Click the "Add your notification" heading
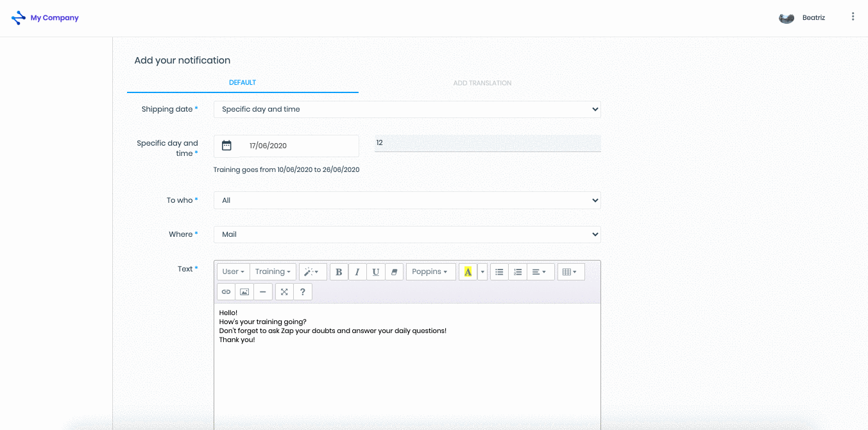868x430 pixels. (x=182, y=60)
